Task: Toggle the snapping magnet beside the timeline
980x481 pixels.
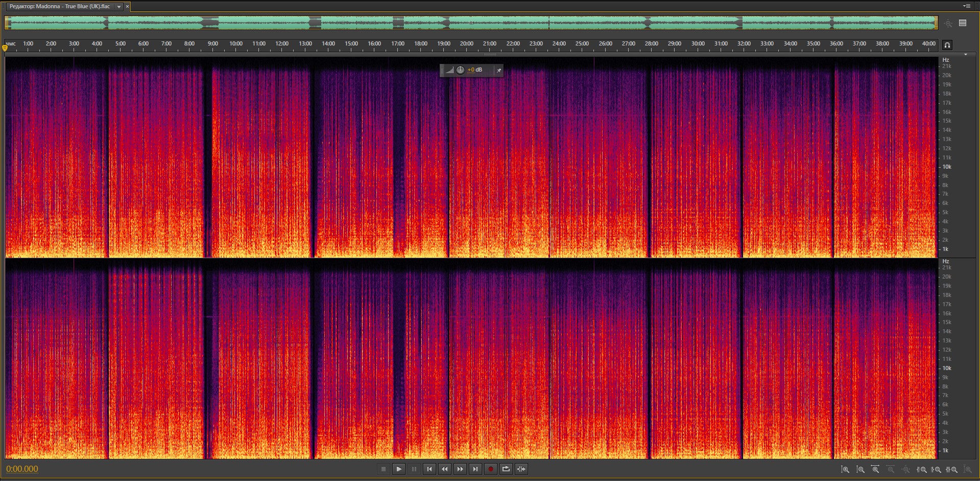Action: tap(947, 45)
